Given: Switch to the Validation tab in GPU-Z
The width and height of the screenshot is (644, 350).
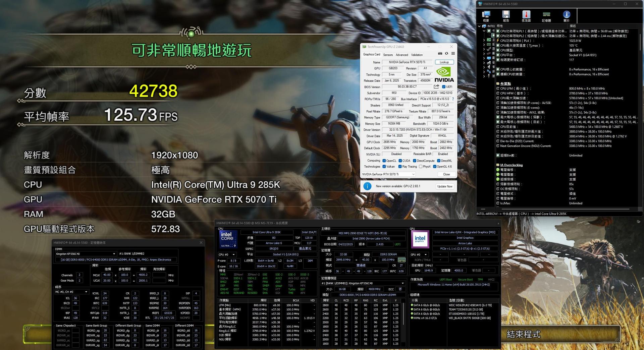Looking at the screenshot, I should point(417,55).
